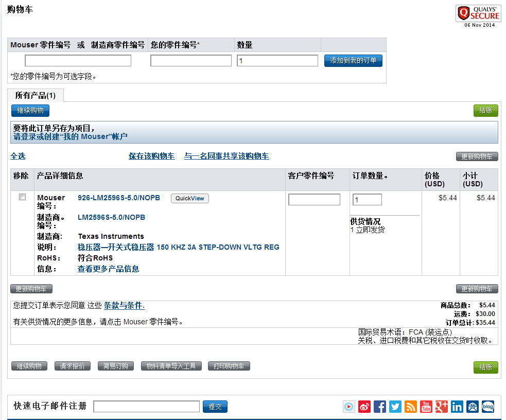Click the 物料清单导入工具 button

click(x=171, y=366)
